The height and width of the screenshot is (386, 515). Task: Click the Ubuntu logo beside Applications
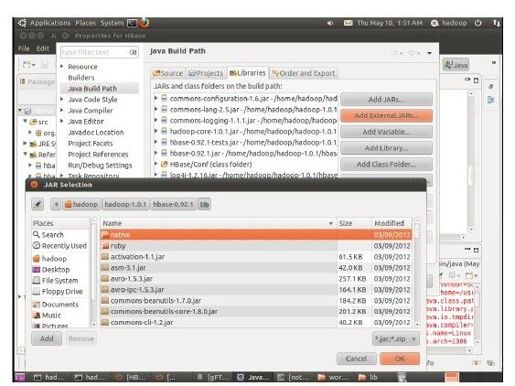click(22, 23)
